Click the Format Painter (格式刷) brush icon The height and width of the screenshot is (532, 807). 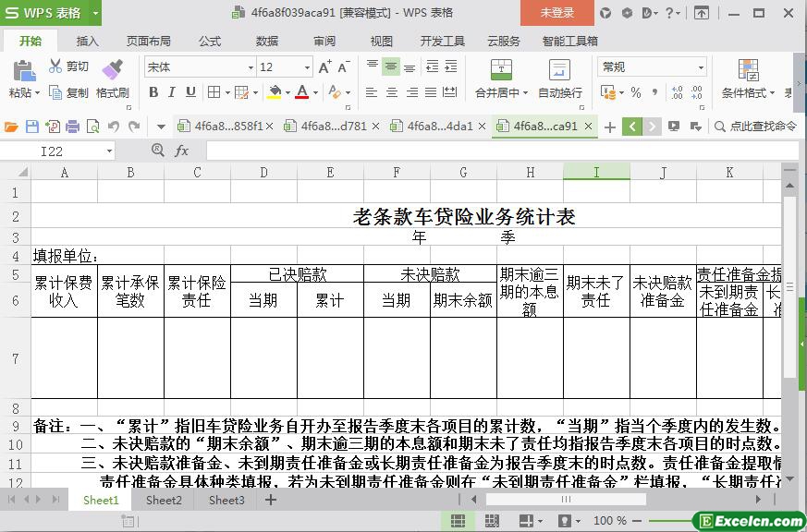pyautogui.click(x=112, y=70)
